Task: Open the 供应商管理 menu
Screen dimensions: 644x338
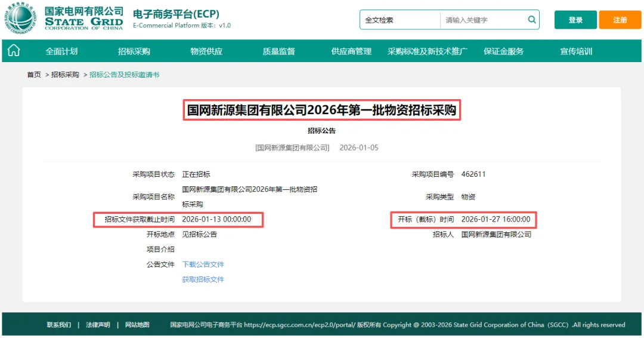Action: click(351, 51)
